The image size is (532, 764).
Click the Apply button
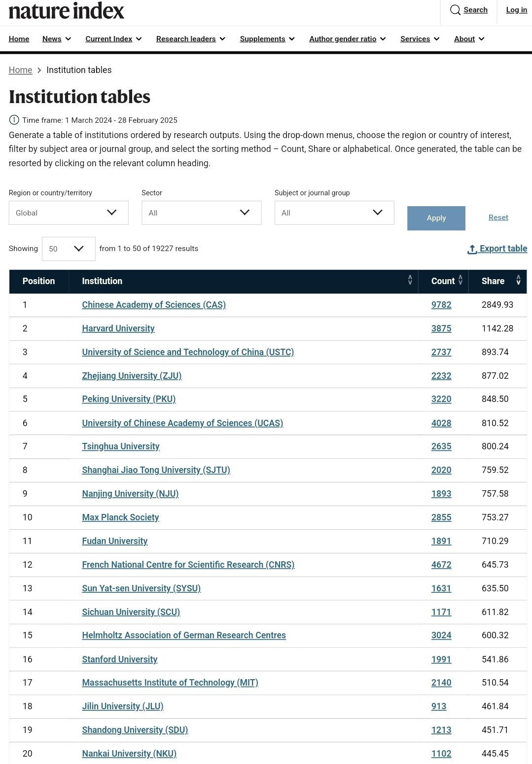click(x=436, y=218)
